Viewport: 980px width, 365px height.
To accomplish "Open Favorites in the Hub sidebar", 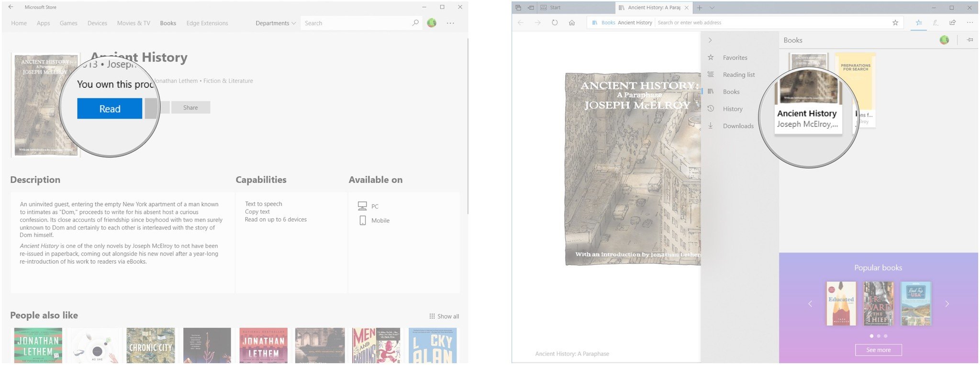I will [735, 57].
